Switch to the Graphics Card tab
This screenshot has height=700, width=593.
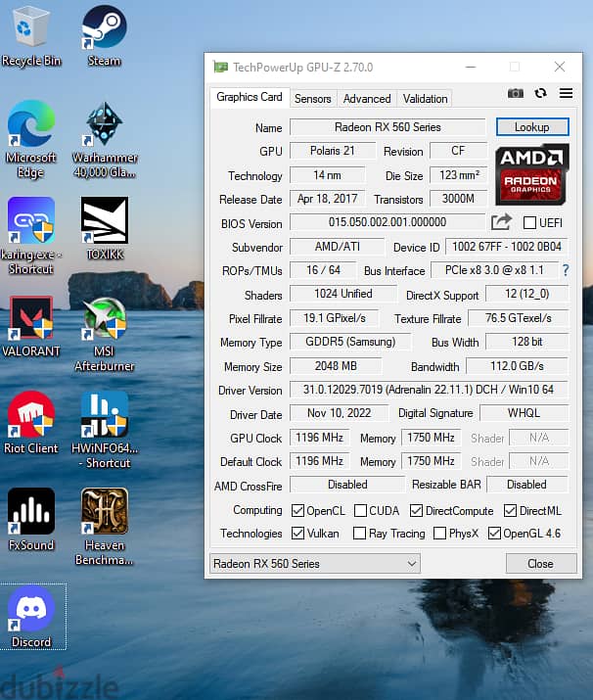[249, 97]
